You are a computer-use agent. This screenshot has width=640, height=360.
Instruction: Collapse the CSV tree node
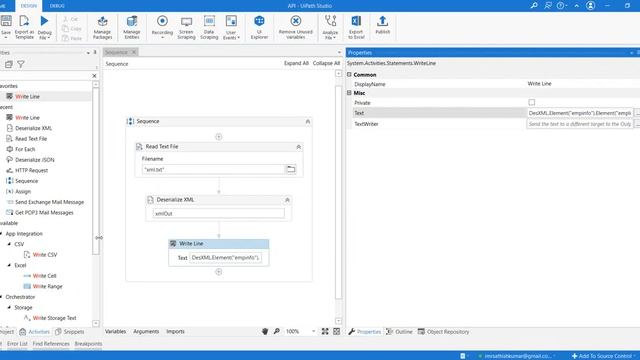click(x=9, y=244)
